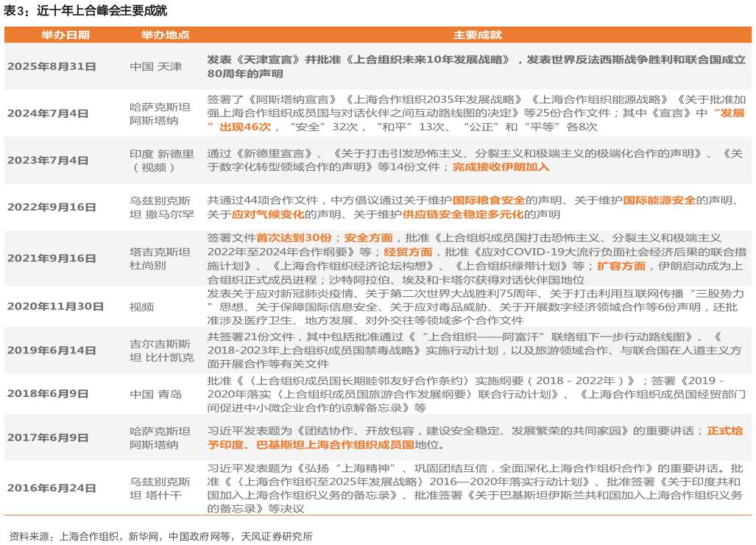
Task: Select the location 中国 天津
Action: click(x=155, y=67)
